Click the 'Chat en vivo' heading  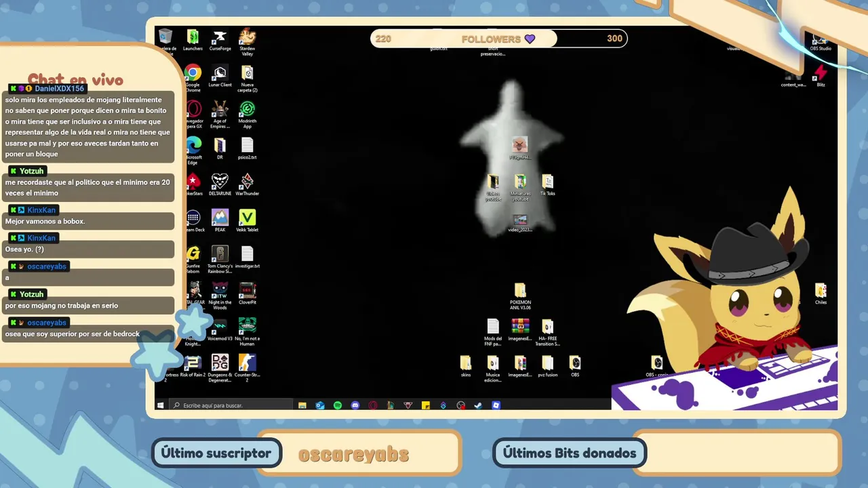(75, 80)
